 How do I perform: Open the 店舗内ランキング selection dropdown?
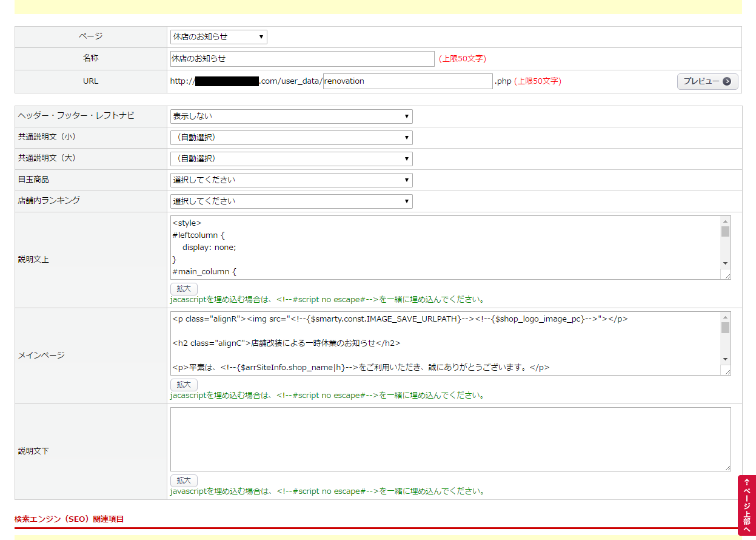(x=291, y=201)
